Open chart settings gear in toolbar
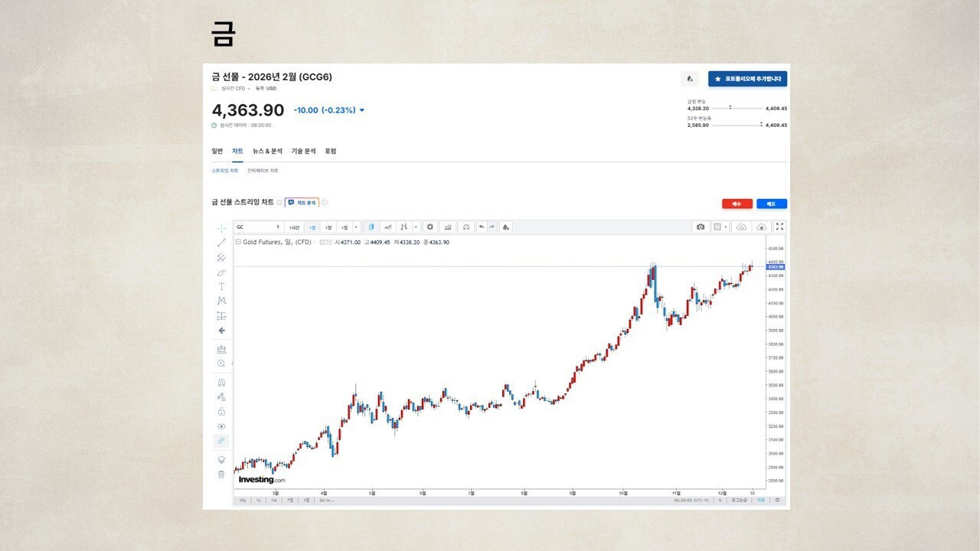 pos(430,227)
